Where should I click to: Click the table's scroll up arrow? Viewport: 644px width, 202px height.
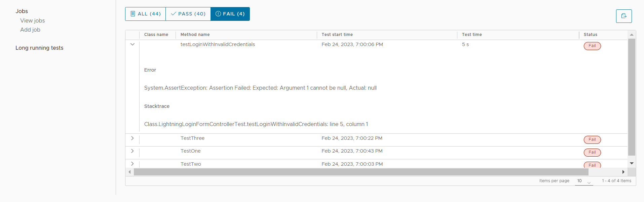[632, 35]
